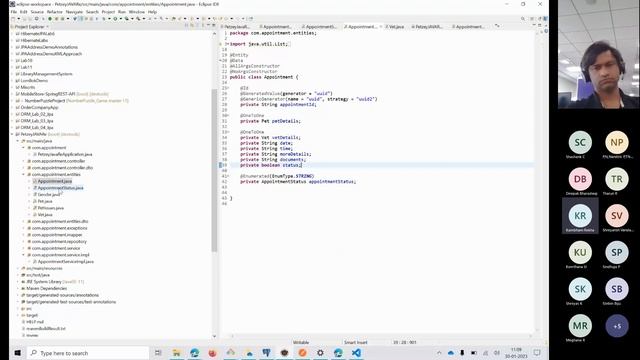640x360 pixels.
Task: Open the File menu
Action: [13, 12]
